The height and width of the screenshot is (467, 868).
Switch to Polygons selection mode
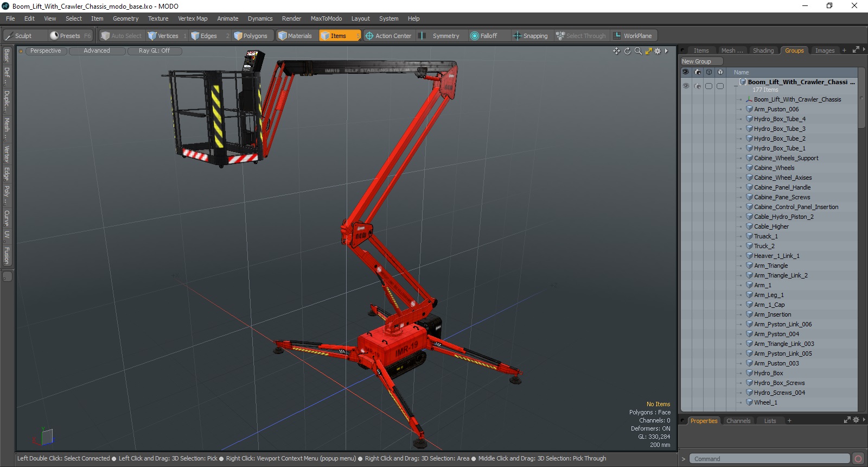tap(253, 36)
